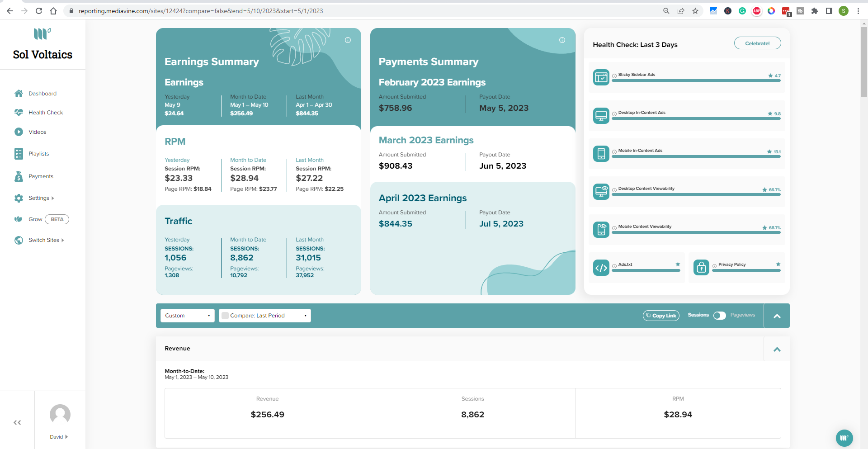The height and width of the screenshot is (449, 868).
Task: Click the April 2023 Earnings heading
Action: [x=423, y=198]
